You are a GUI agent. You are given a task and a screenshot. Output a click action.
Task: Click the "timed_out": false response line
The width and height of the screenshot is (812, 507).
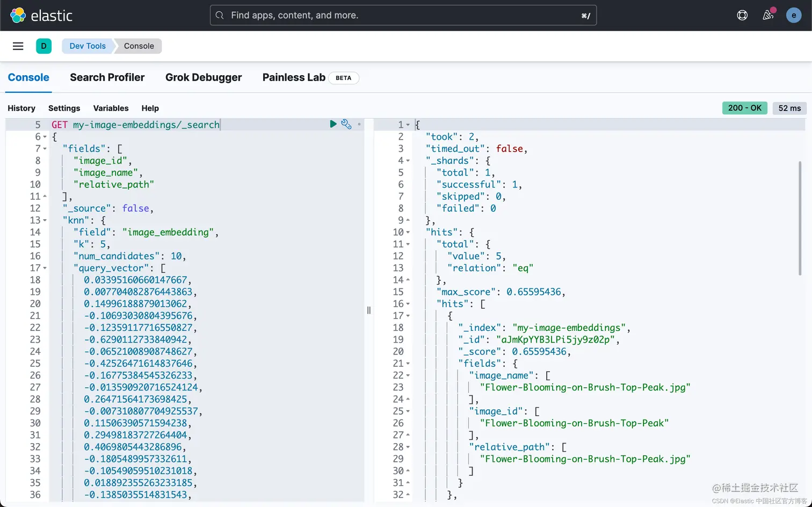(477, 149)
